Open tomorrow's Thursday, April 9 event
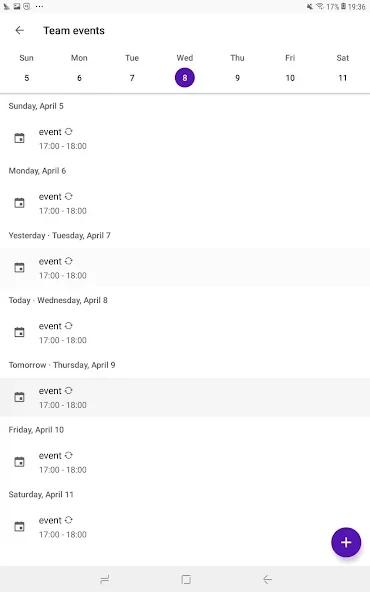The height and width of the screenshot is (592, 370). [x=185, y=397]
